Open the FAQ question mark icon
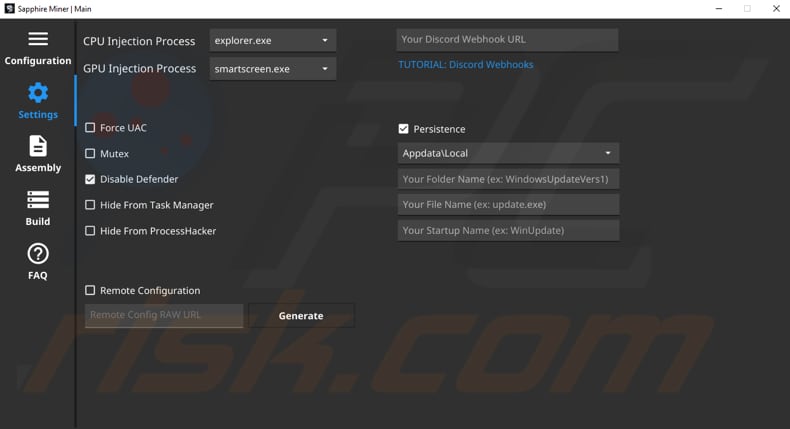790x429 pixels. pos(38,254)
